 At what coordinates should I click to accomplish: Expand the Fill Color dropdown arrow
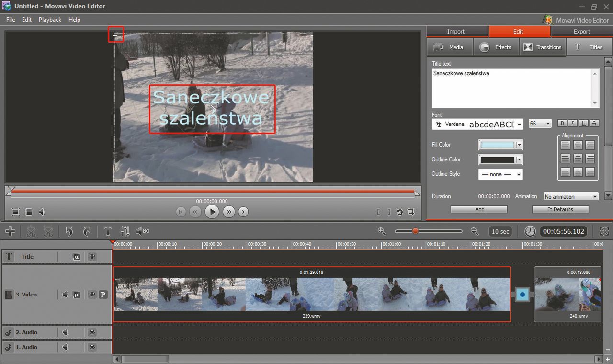coord(519,145)
